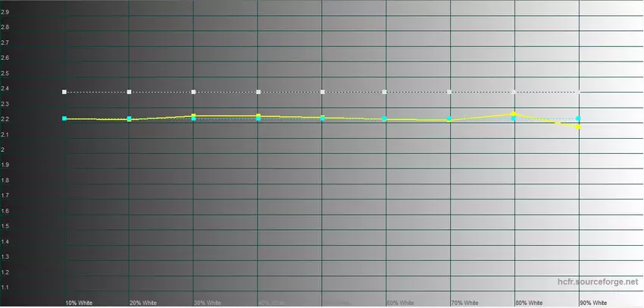The image size is (644, 308).
Task: Select cyan data point at 90% White
Action: click(x=578, y=118)
